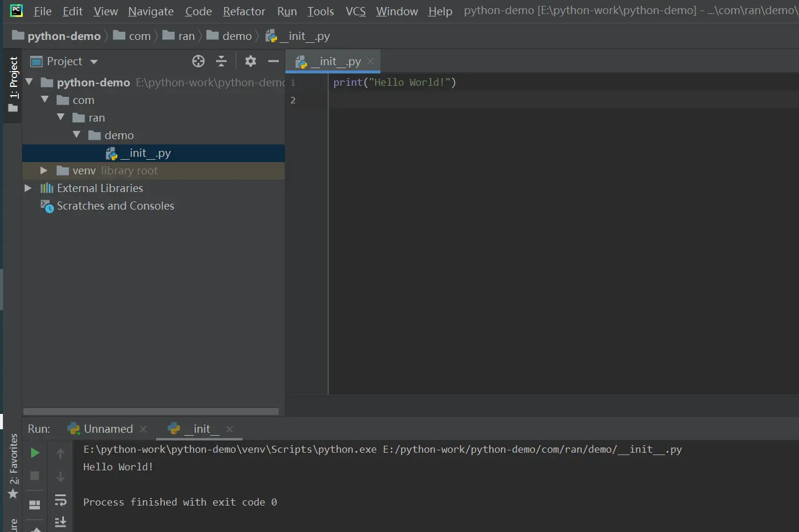Viewport: 799px width, 532px height.
Task: Hide the Project panel with the minus icon
Action: click(273, 61)
